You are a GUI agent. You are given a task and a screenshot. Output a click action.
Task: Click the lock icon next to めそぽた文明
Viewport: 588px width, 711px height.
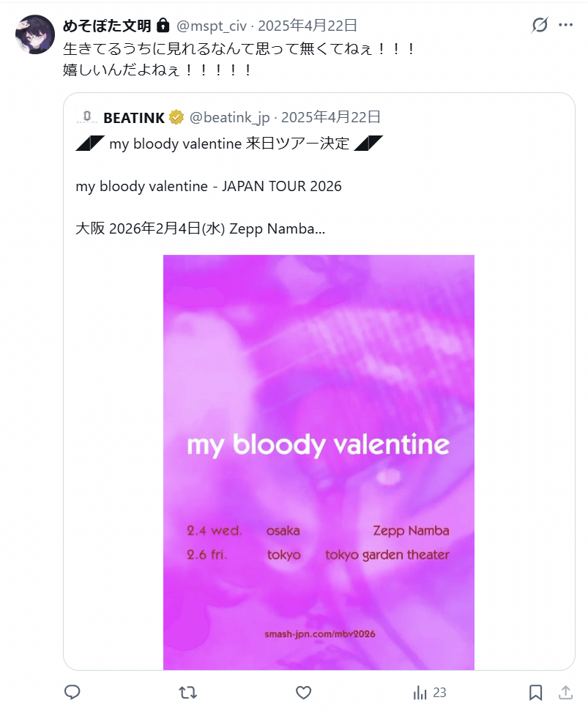[163, 26]
